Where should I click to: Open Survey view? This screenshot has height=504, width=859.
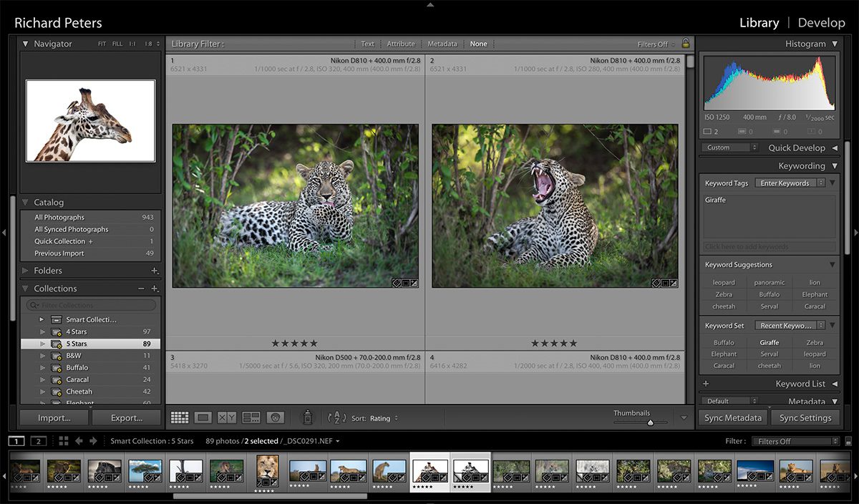(251, 417)
